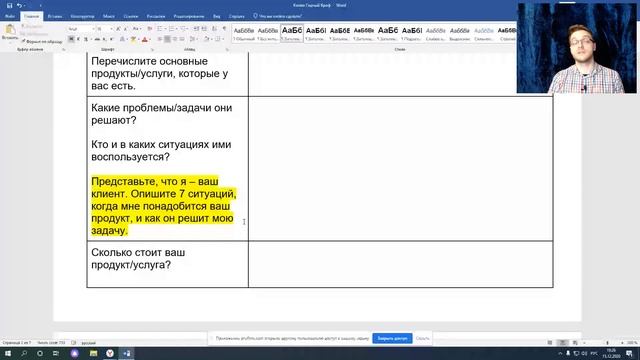Sort the selected text alphabetically
Image resolution: width=640 pixels, height=360 pixels.
pyautogui.click(x=214, y=29)
